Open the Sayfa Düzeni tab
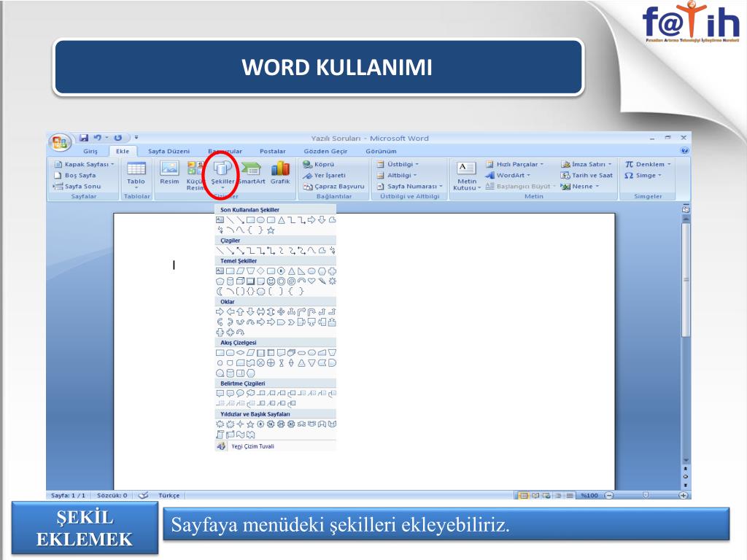The image size is (747, 560). point(169,151)
